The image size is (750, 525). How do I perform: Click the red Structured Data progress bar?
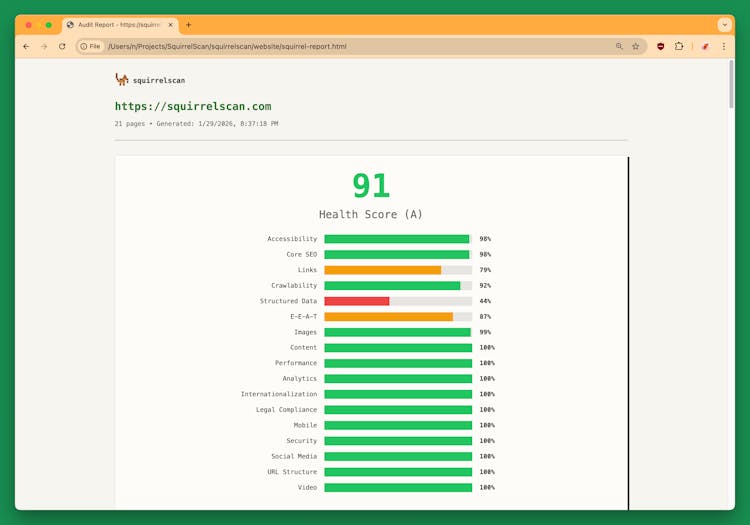pyautogui.click(x=357, y=301)
